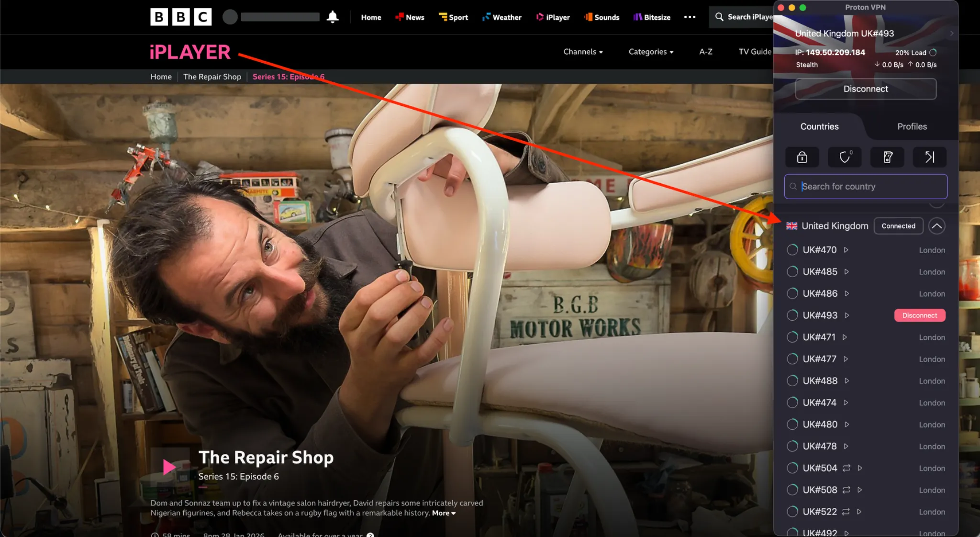Click the BBC notifications bell icon

pos(333,16)
